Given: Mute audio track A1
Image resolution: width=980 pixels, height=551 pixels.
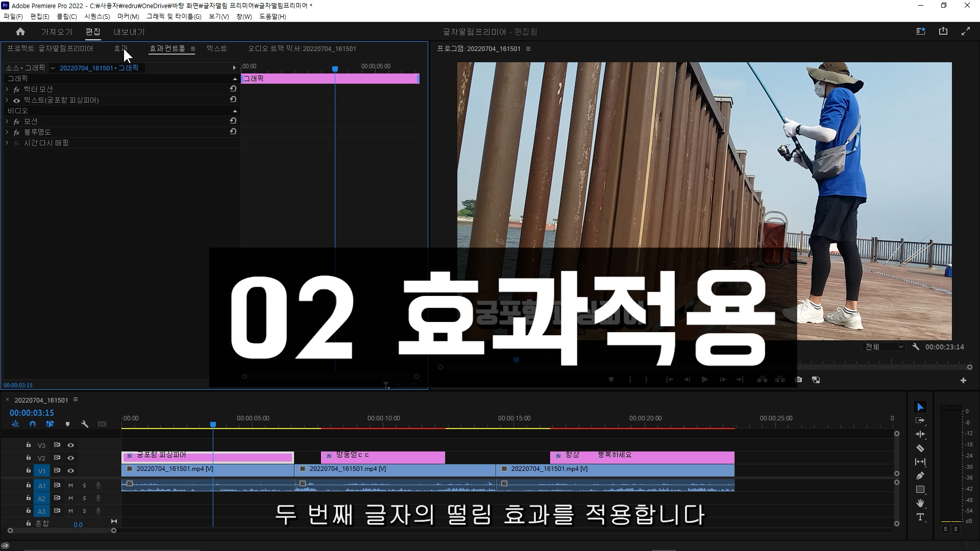Looking at the screenshot, I should (x=70, y=485).
